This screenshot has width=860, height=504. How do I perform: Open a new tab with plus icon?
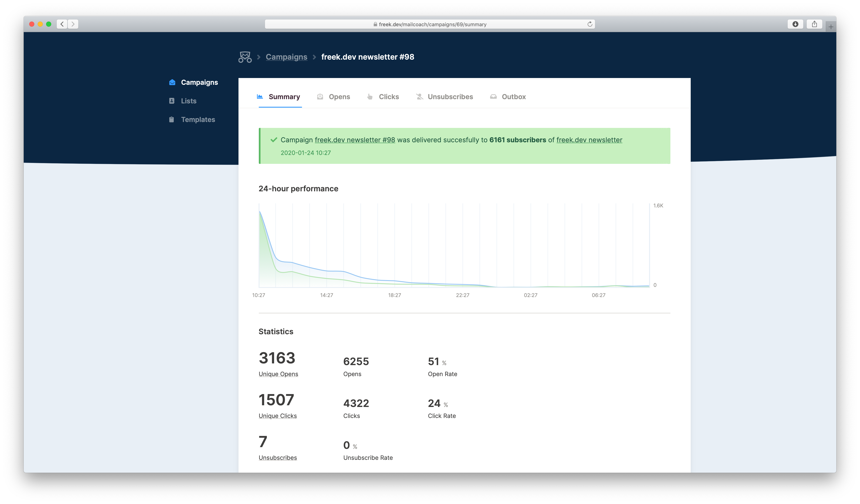(x=831, y=27)
